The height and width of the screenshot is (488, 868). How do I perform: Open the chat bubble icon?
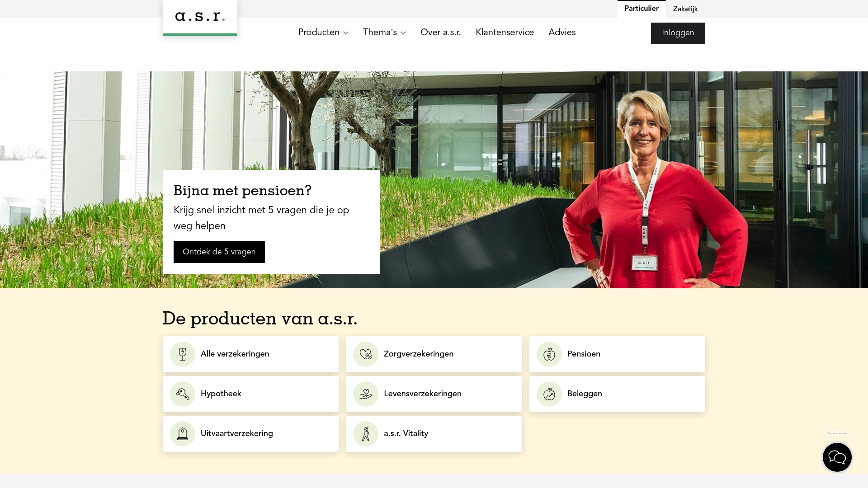pos(837,457)
